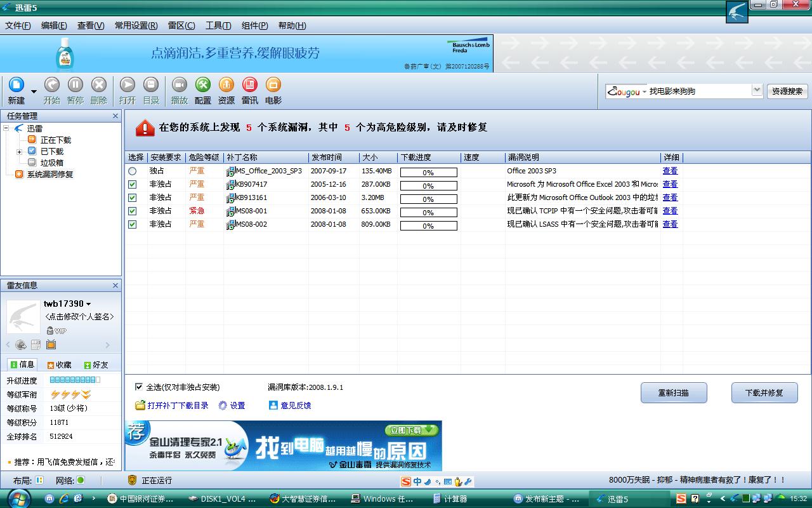This screenshot has height=508, width=812.
Task: Open the 编辑(E) menu
Action: pyautogui.click(x=54, y=26)
